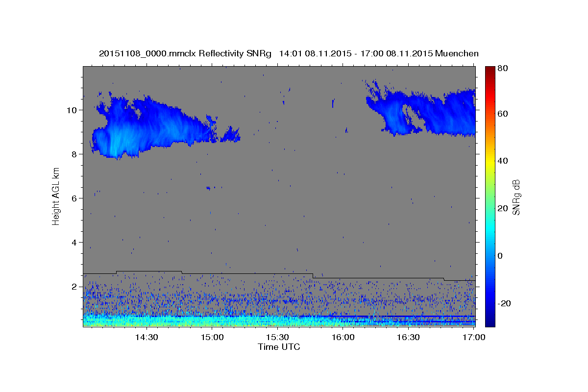Click the 17:00 time tick label
This screenshot has width=588, height=392.
[x=474, y=337]
